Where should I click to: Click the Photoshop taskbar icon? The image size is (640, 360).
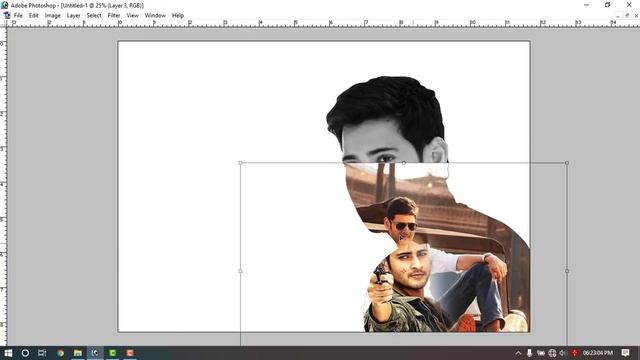pyautogui.click(x=95, y=353)
